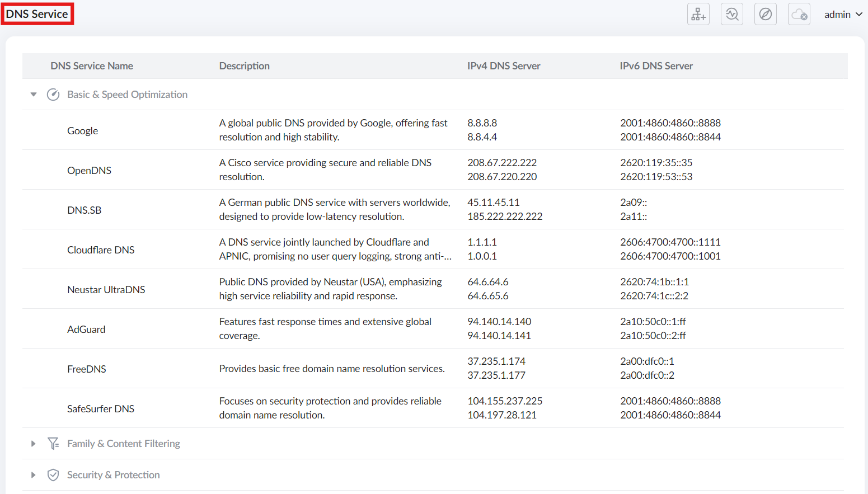Click the 2a10:50c0::1:ff IPv6 address
868x494 pixels.
[x=653, y=322]
